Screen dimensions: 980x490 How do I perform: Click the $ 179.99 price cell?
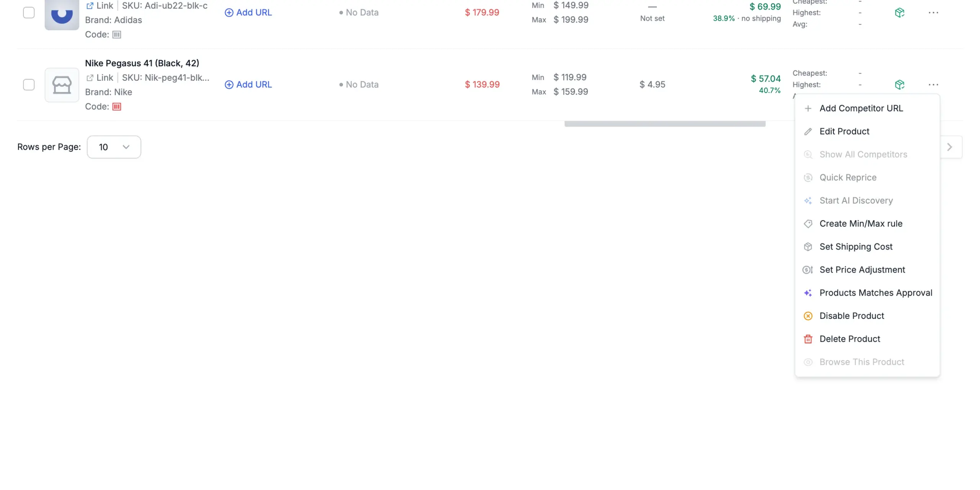(482, 13)
